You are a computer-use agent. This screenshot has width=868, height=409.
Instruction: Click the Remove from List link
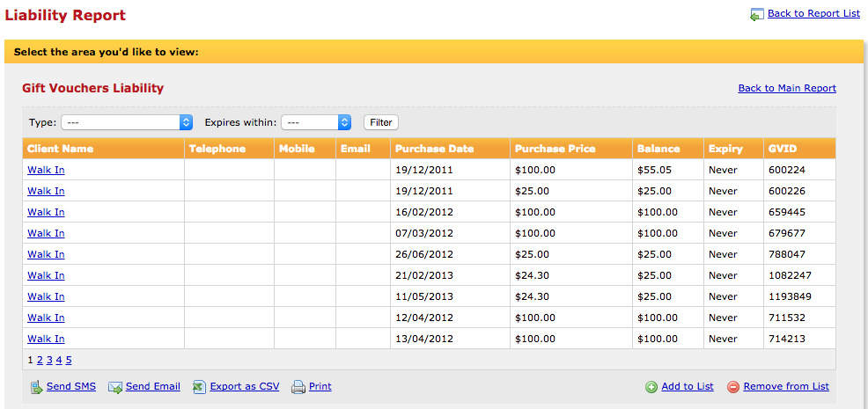click(x=786, y=386)
